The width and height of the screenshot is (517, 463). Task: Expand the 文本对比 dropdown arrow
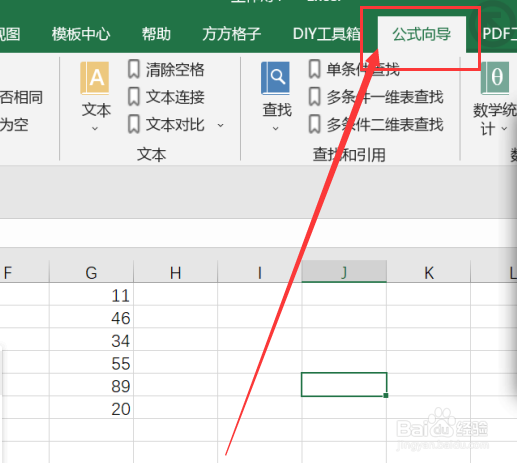click(x=221, y=125)
